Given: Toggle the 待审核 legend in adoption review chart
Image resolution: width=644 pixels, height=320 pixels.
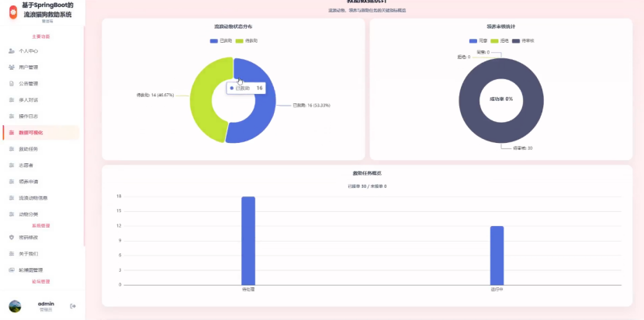Looking at the screenshot, I should (523, 41).
